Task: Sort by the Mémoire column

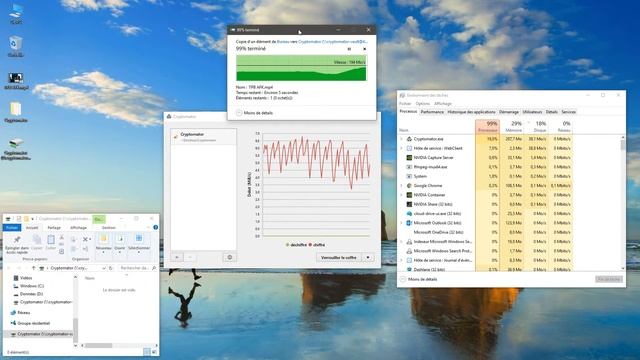Action: point(512,126)
